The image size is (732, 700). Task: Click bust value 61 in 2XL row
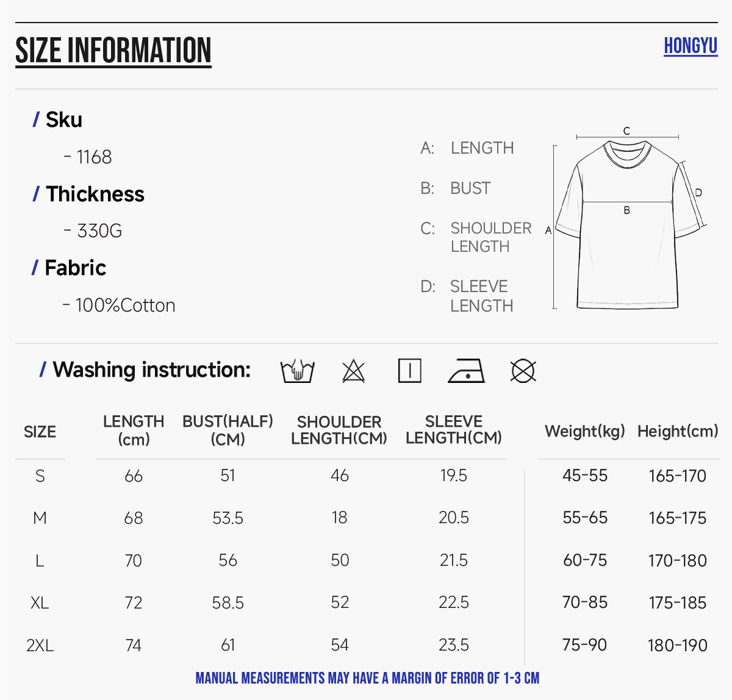228,645
